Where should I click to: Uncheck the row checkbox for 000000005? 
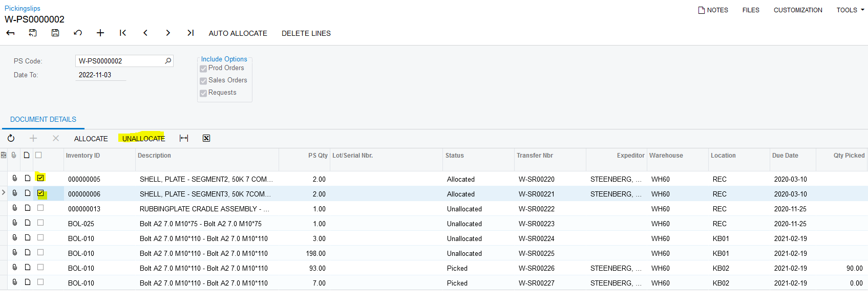click(40, 178)
